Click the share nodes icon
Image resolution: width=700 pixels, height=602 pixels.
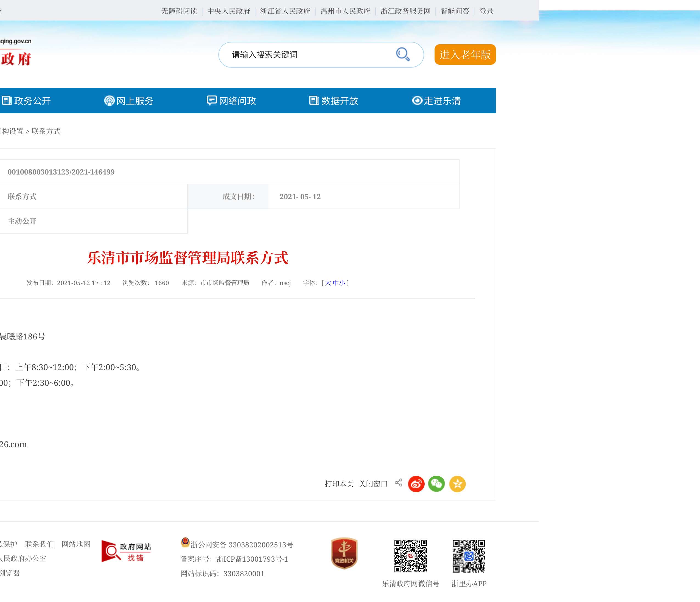click(x=399, y=482)
